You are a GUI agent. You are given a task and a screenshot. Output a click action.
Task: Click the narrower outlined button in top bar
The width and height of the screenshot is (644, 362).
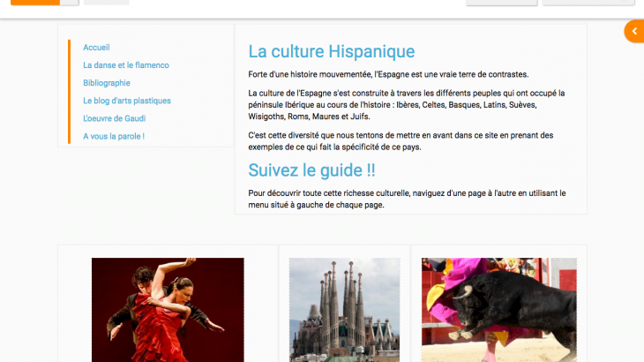pos(501,3)
